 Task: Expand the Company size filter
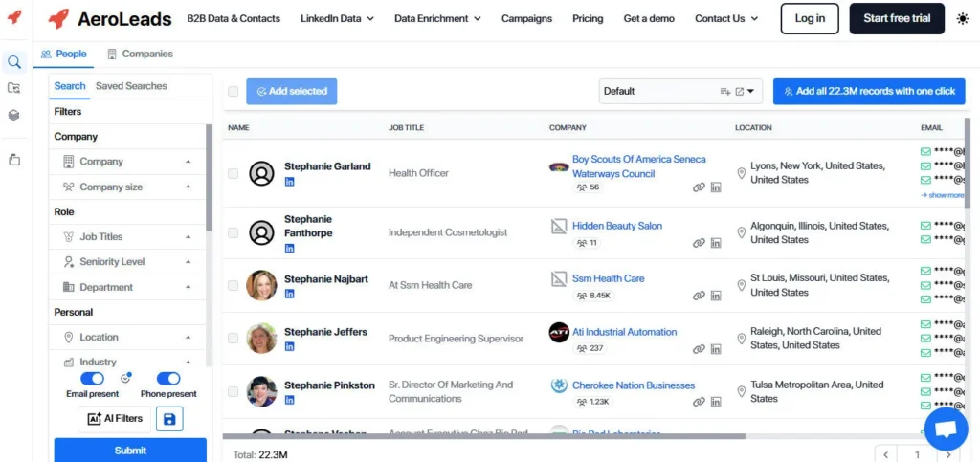click(x=127, y=187)
